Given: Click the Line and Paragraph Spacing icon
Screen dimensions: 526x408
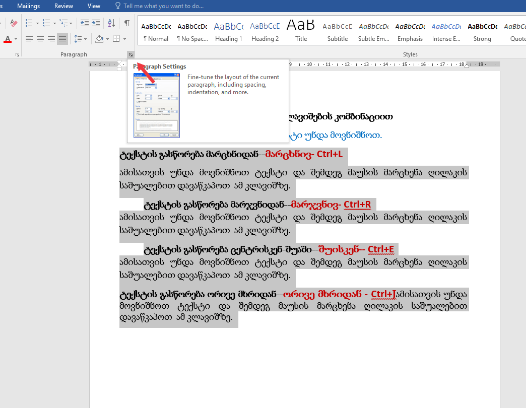Looking at the screenshot, I should [x=78, y=39].
